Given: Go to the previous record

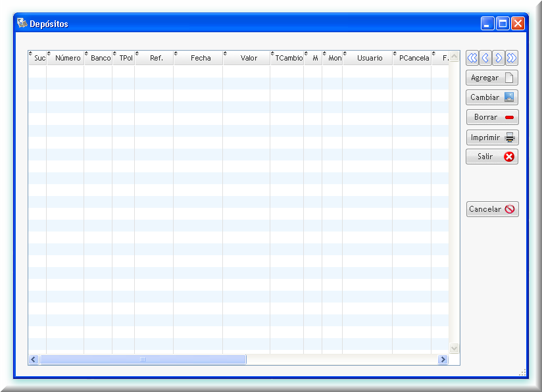Looking at the screenshot, I should coord(485,58).
